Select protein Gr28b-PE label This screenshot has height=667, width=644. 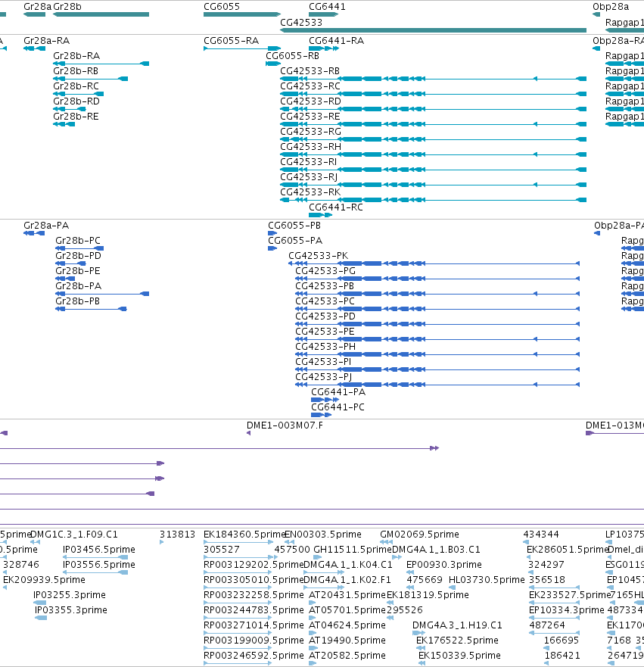78,271
